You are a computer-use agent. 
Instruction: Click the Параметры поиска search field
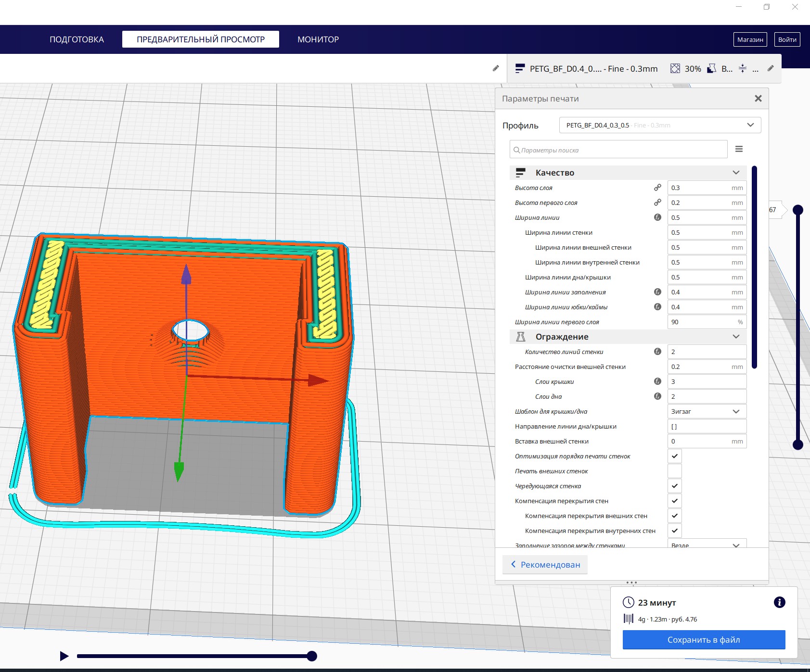[x=618, y=150]
